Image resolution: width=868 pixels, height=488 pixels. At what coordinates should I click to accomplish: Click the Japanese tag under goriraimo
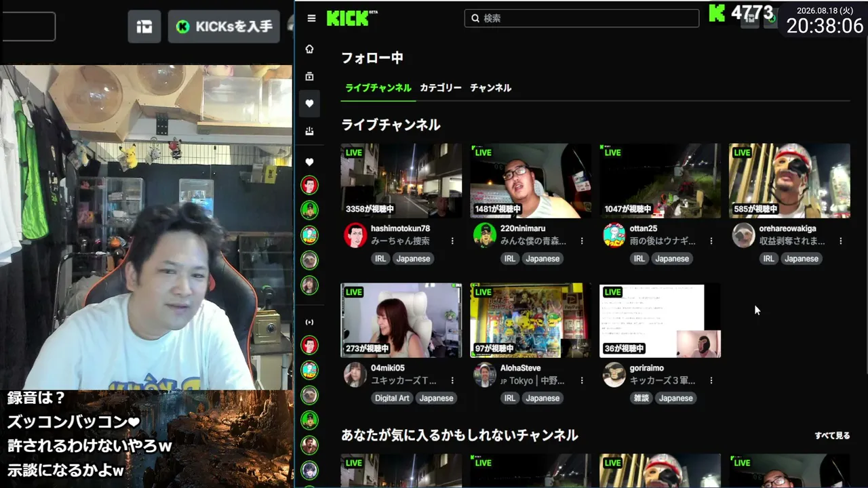click(x=676, y=398)
